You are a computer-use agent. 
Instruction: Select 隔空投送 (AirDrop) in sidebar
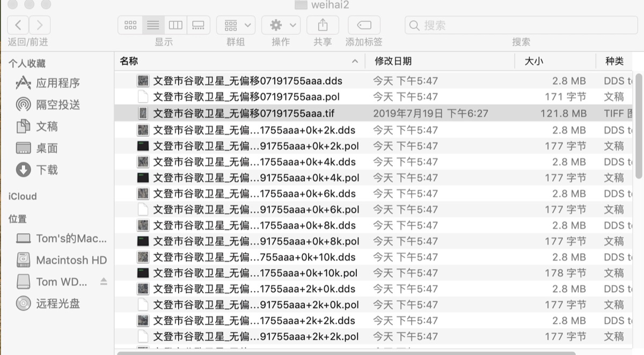tap(57, 105)
